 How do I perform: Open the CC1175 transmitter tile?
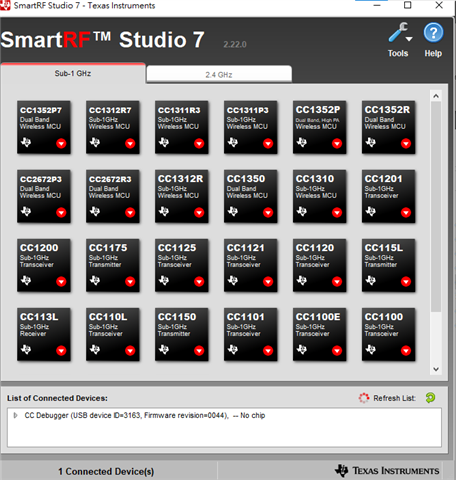click(113, 265)
